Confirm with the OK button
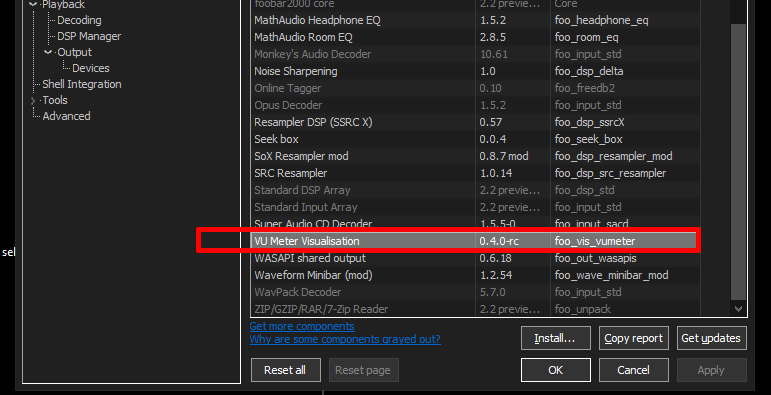This screenshot has height=395, width=771. click(555, 370)
